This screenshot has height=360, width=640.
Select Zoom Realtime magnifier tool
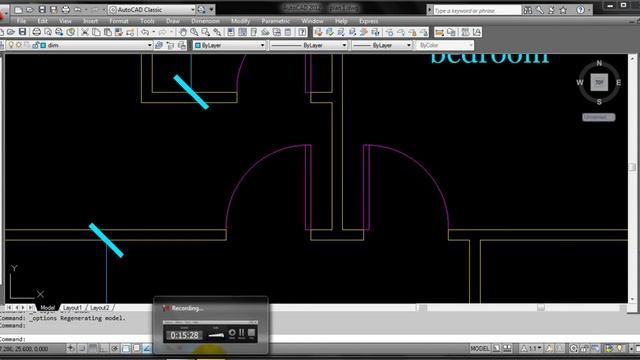click(194, 32)
